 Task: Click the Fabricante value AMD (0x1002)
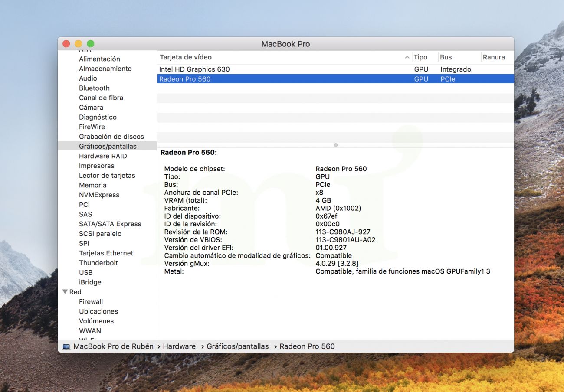[338, 208]
